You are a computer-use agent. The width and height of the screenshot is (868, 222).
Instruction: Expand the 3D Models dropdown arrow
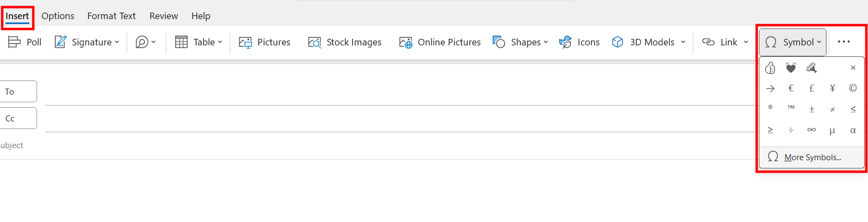[683, 42]
